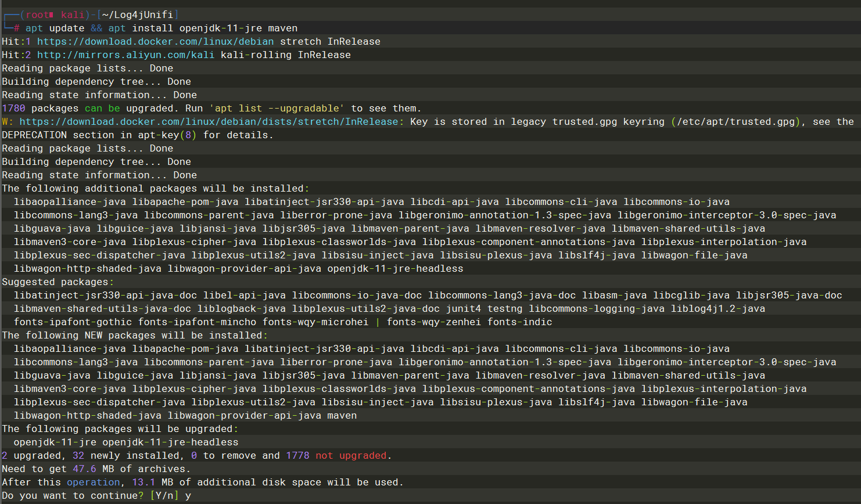Viewport: 861px width, 504px height.
Task: Click libel-api-java in suggested packages
Action: [245, 295]
